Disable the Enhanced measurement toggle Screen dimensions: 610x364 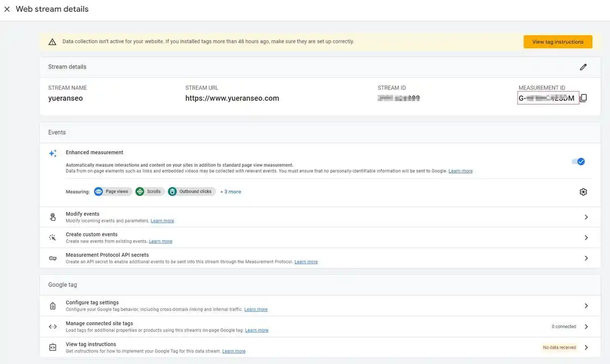click(x=579, y=162)
